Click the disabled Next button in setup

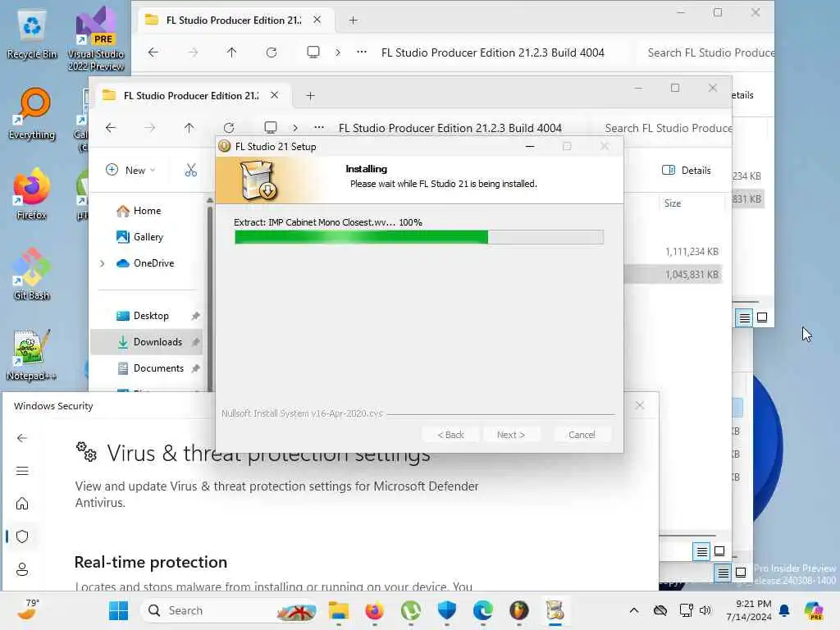pos(511,435)
